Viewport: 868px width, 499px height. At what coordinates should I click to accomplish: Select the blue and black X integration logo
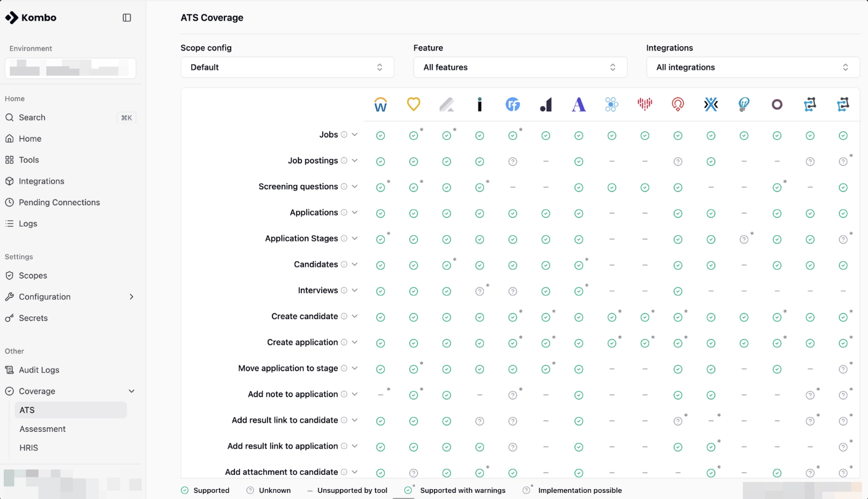pos(711,105)
